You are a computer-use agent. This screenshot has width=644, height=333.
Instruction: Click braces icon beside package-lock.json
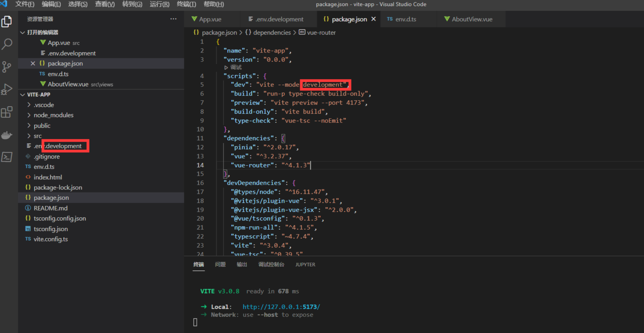coord(28,187)
